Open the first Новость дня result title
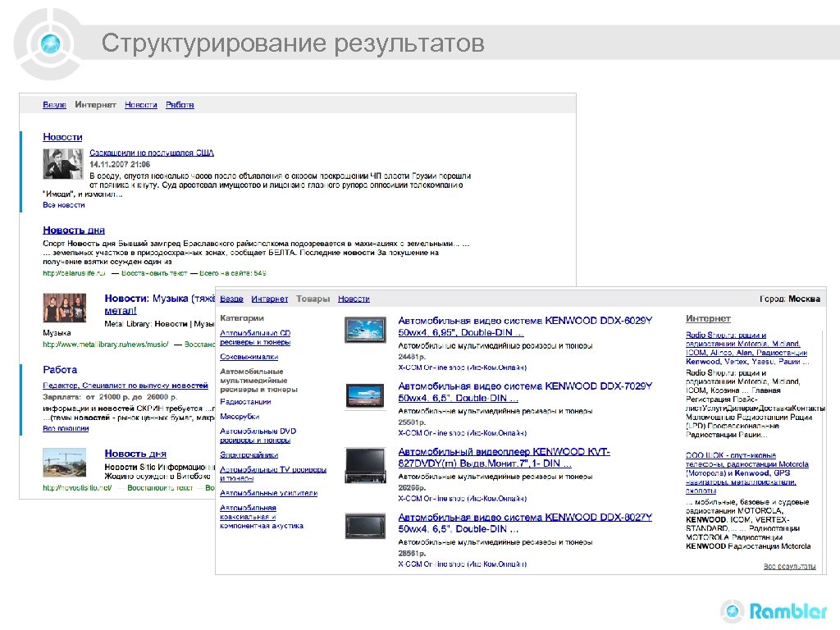This screenshot has width=840, height=630. (x=74, y=231)
